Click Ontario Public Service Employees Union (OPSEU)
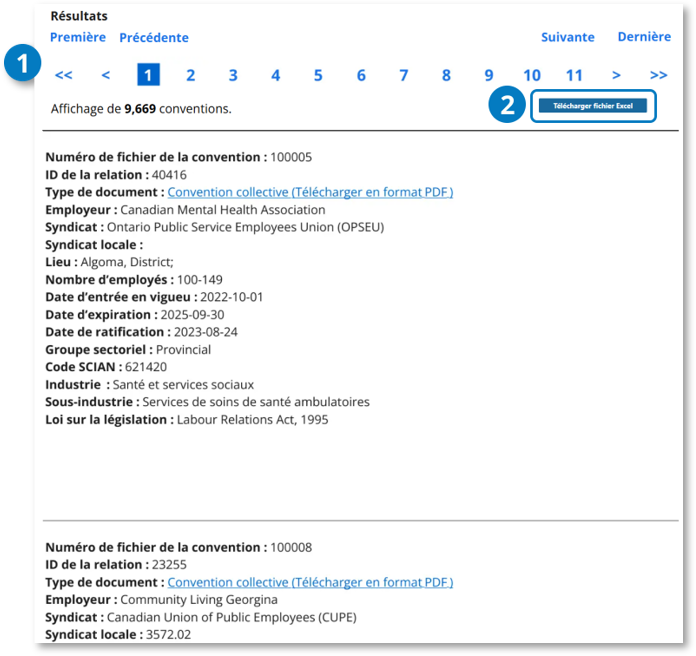The width and height of the screenshot is (696, 656). 245,227
